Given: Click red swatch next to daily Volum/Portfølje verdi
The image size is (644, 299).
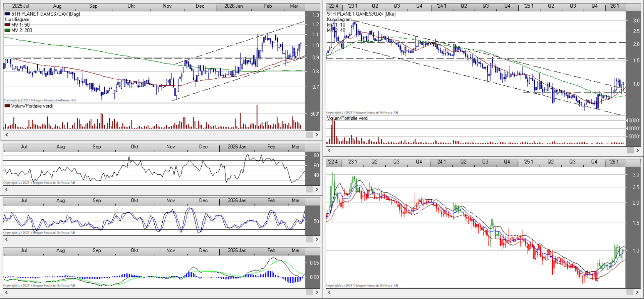Looking at the screenshot, I should coord(7,106).
